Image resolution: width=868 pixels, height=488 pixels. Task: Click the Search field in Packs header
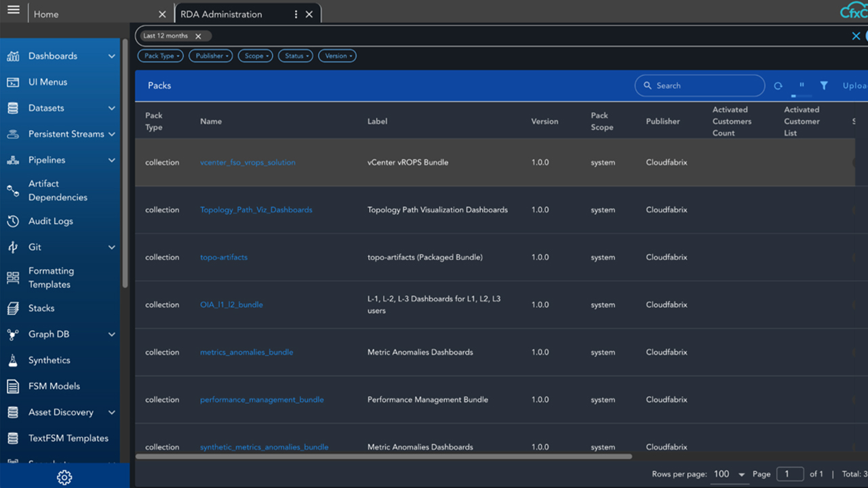pos(700,85)
